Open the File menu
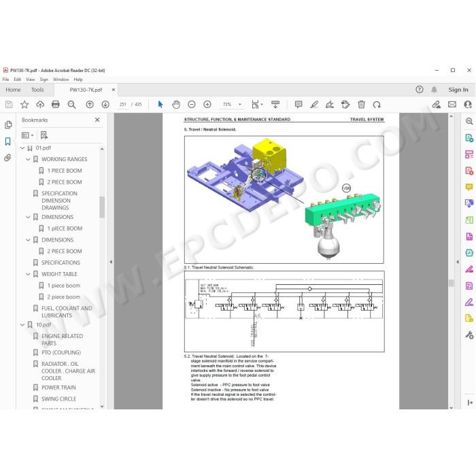Image resolution: width=476 pixels, height=476 pixels. (5, 80)
